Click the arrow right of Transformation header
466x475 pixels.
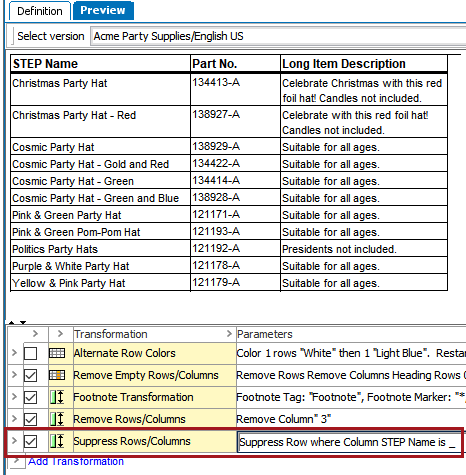coord(229,334)
